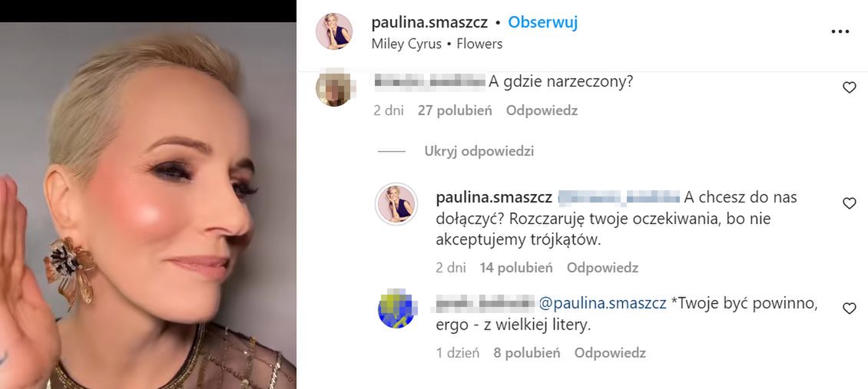Image resolution: width=868 pixels, height=389 pixels.
Task: Like the 'Twoje być powinno' reply
Action: pyautogui.click(x=849, y=308)
